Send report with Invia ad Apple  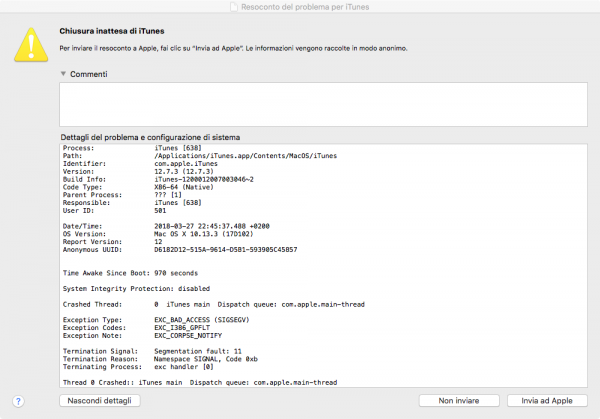(x=540, y=401)
